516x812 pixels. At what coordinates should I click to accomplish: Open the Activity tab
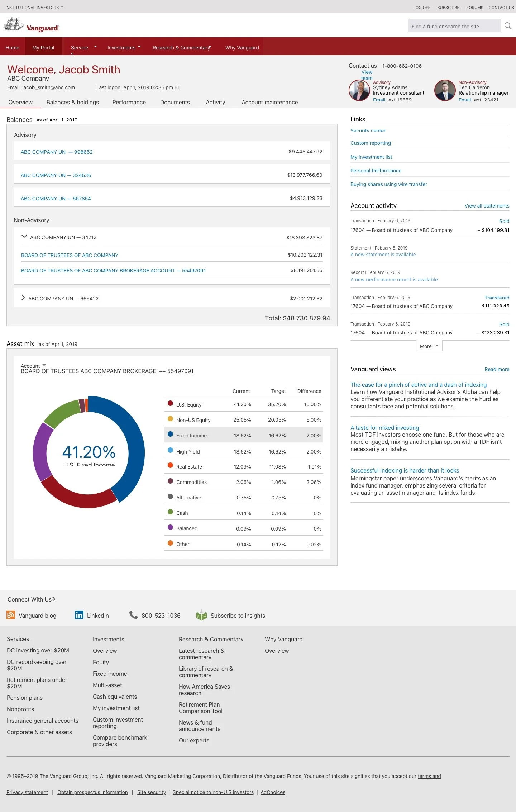[215, 102]
